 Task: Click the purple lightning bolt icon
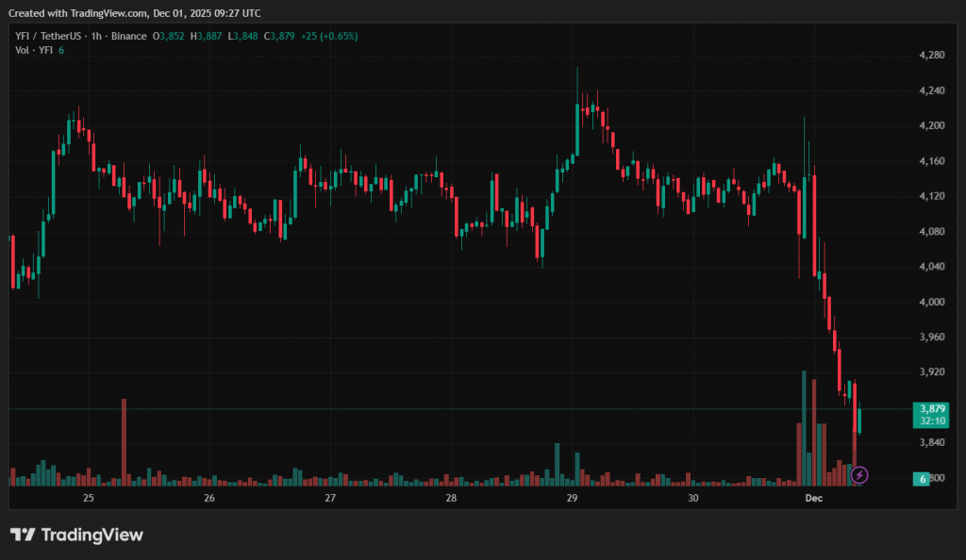coord(859,475)
